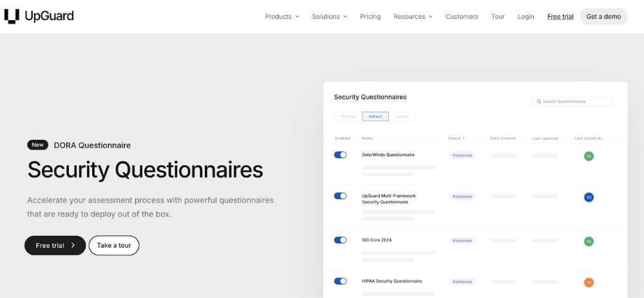Click the underlined Free trial nav link
This screenshot has height=298, width=644.
560,17
